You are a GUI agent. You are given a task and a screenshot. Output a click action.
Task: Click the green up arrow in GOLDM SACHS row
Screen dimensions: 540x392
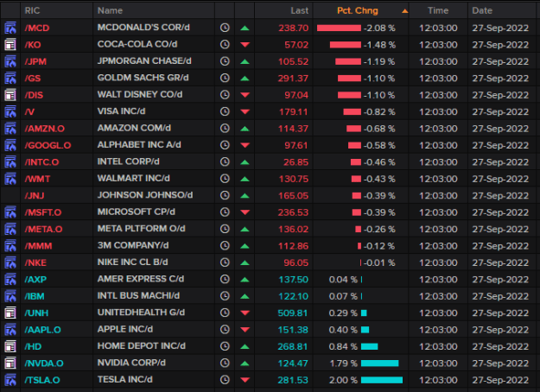point(245,79)
